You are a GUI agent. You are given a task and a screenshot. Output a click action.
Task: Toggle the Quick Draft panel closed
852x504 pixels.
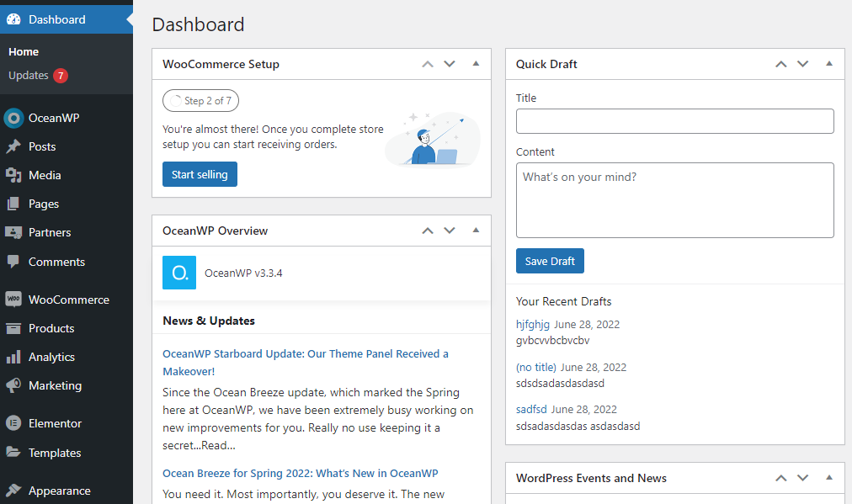coord(829,64)
